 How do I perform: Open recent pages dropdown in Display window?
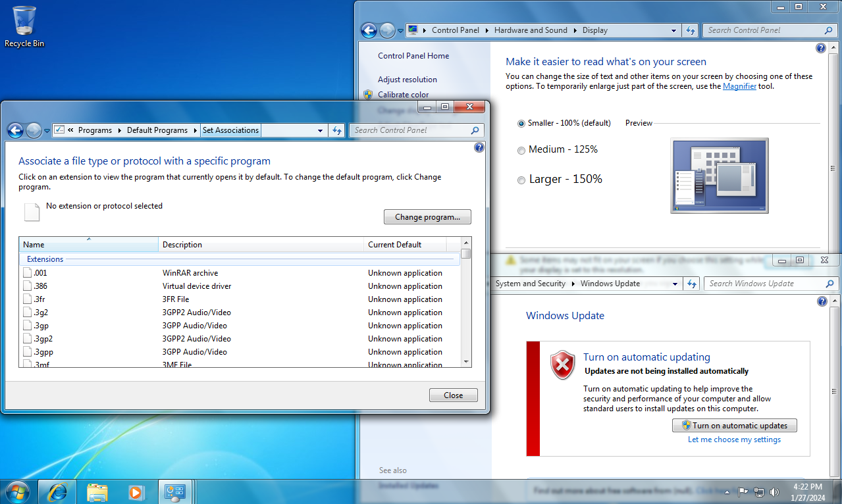[400, 30]
